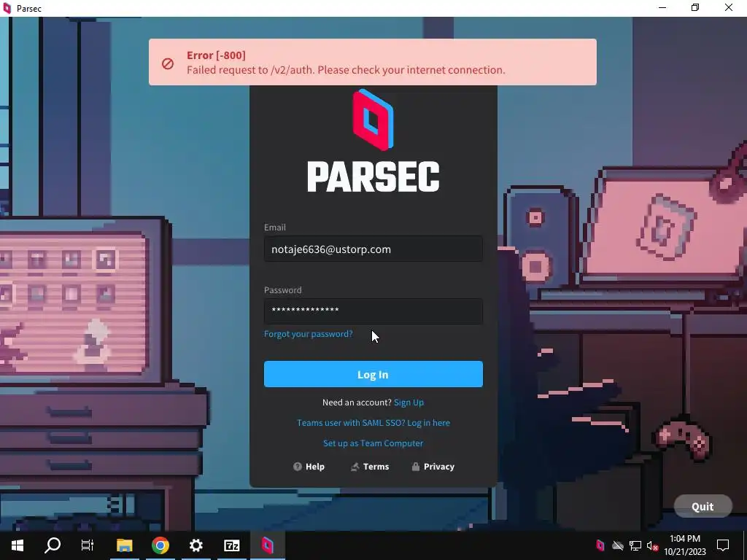Open Task View on taskbar
This screenshot has height=560, width=747.
point(88,545)
